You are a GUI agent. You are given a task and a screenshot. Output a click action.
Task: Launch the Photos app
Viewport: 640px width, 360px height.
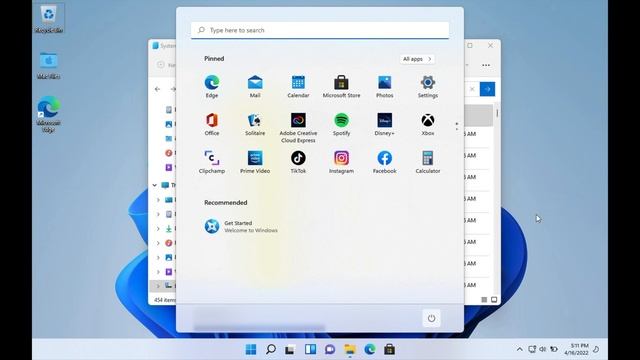click(384, 87)
